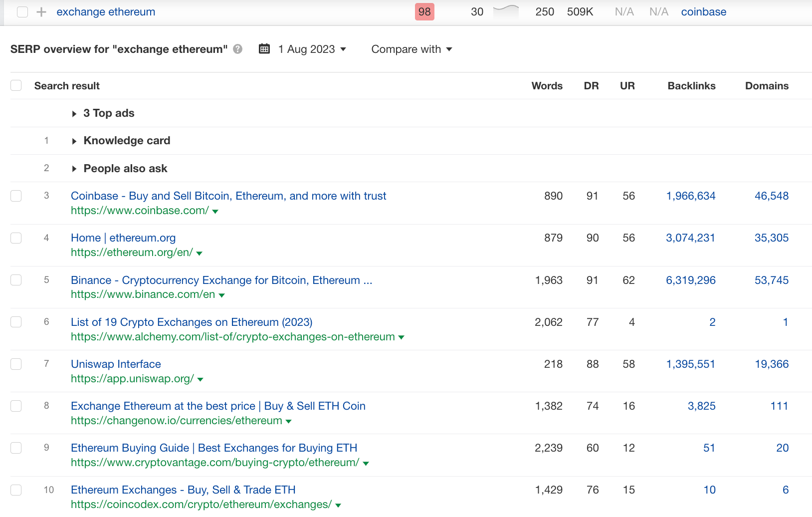Open dropdown arrow beside coinbase.com URL
Image resolution: width=812 pixels, height=517 pixels.
215,212
